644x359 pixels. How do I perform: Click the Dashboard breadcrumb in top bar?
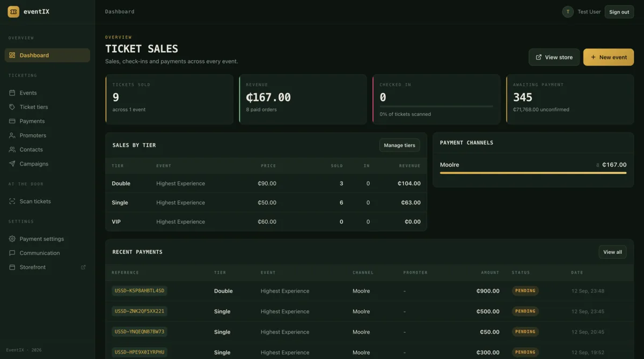[x=120, y=12]
